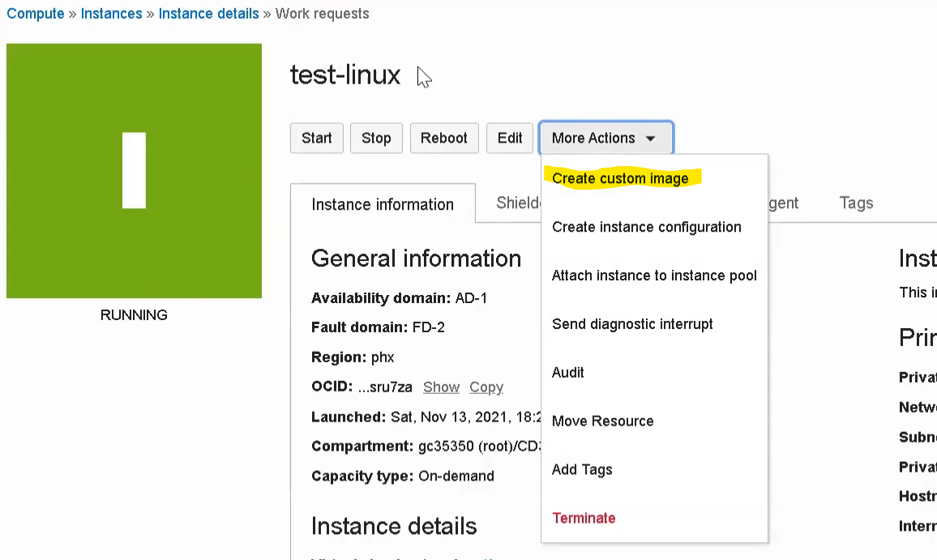The height and width of the screenshot is (560, 937).
Task: Click Send diagnostic interrupt option
Action: 632,324
